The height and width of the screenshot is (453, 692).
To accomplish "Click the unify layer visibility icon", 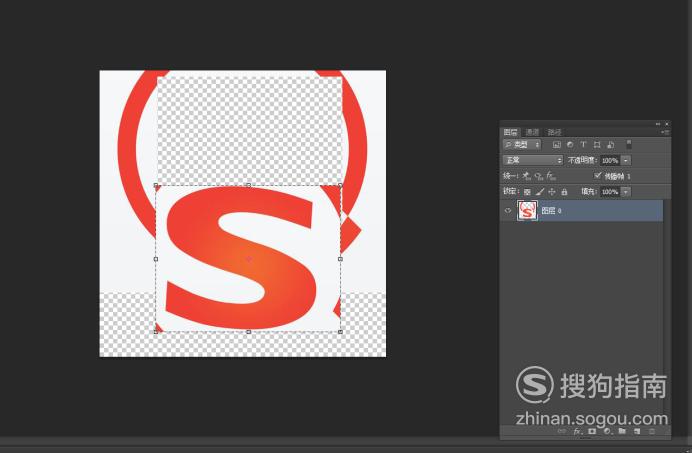I will click(538, 176).
